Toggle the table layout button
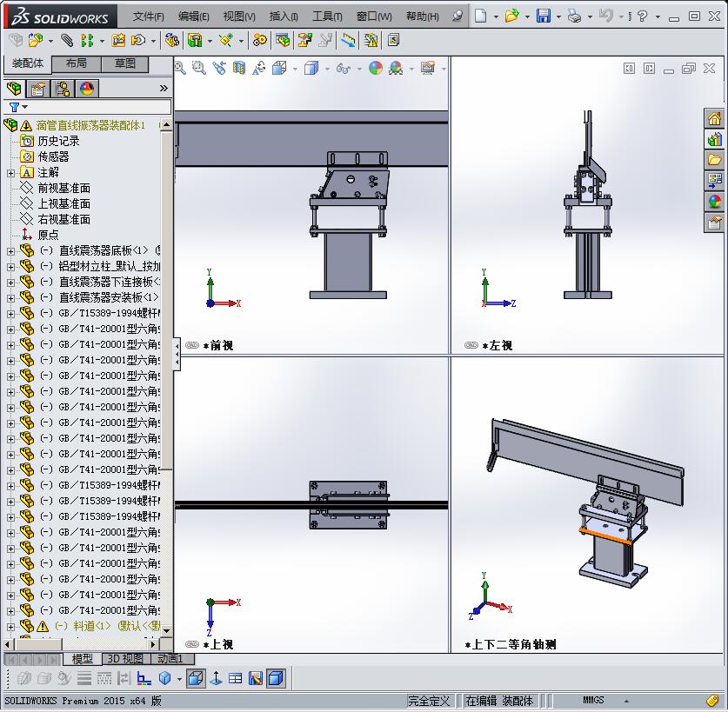This screenshot has width=728, height=712. point(236,679)
